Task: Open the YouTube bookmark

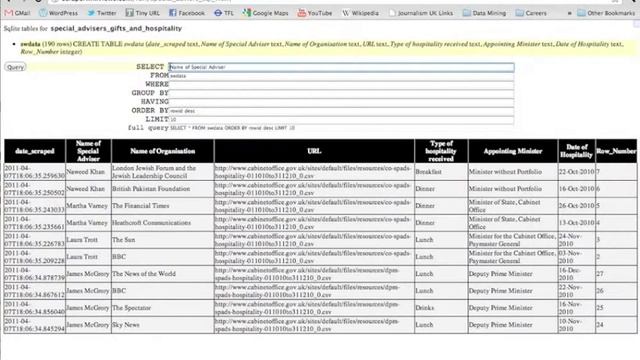Action: (315, 13)
